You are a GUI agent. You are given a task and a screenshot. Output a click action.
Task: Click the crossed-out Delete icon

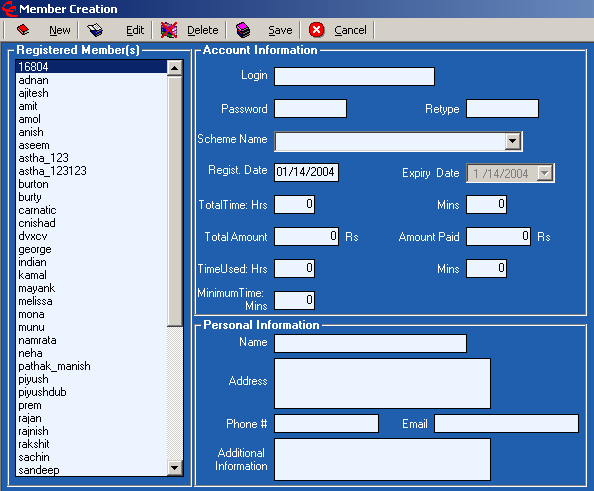[x=169, y=30]
